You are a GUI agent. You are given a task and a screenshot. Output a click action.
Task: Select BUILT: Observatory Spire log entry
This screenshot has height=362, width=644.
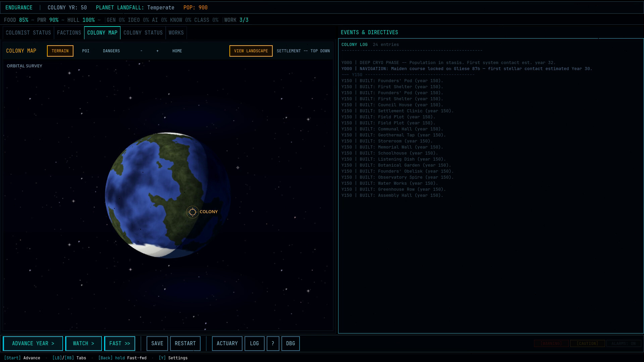(x=397, y=177)
